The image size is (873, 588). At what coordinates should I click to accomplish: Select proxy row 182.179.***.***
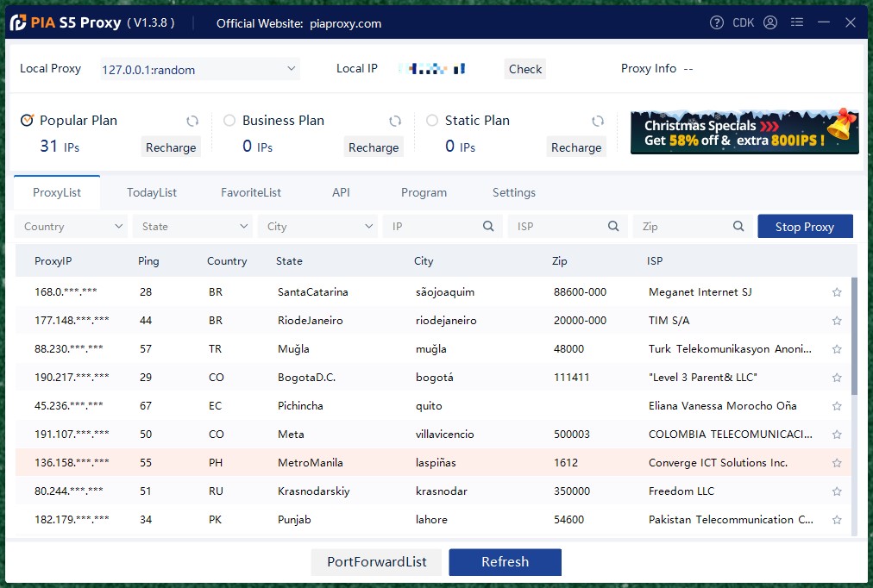pyautogui.click(x=433, y=520)
